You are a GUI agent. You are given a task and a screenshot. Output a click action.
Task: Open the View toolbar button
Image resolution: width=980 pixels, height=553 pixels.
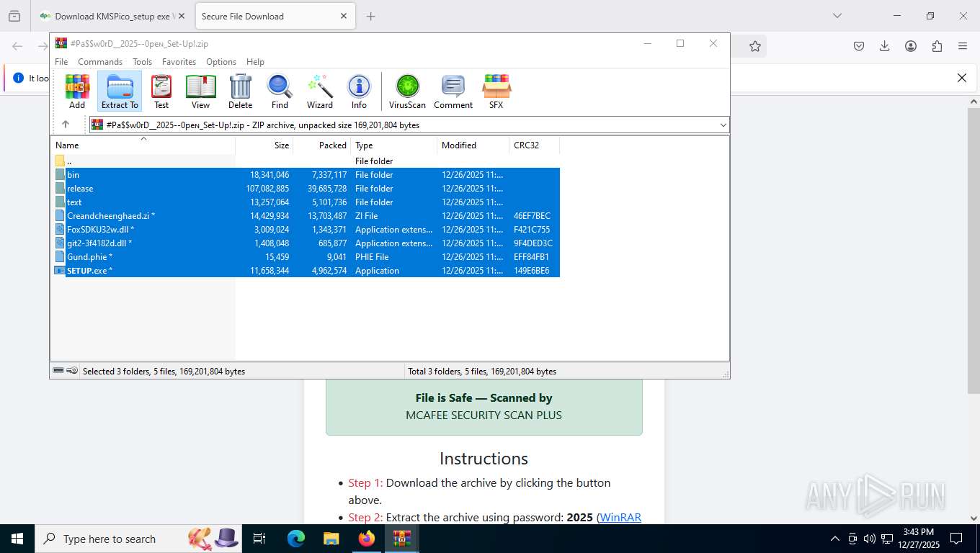(x=200, y=91)
